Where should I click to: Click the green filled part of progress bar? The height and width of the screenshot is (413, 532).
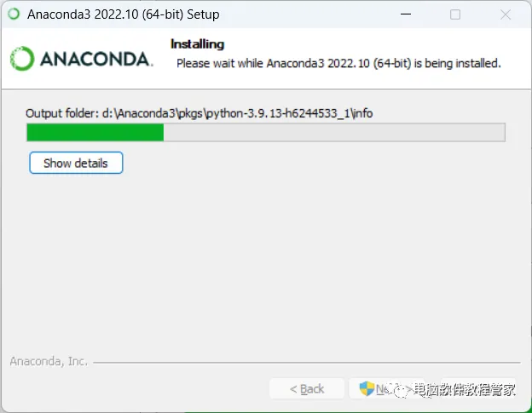95,132
